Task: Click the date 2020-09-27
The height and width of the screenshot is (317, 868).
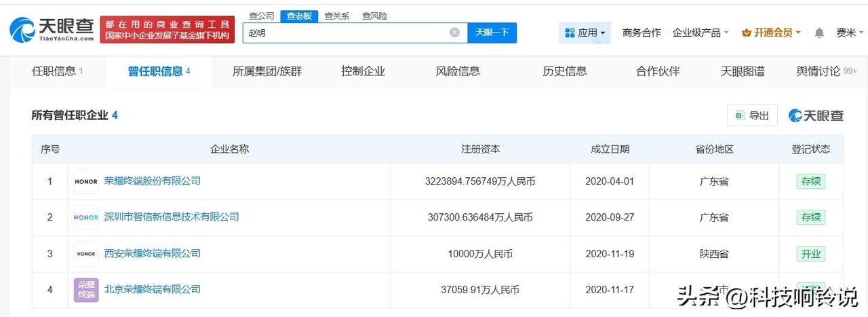Action: pyautogui.click(x=610, y=217)
